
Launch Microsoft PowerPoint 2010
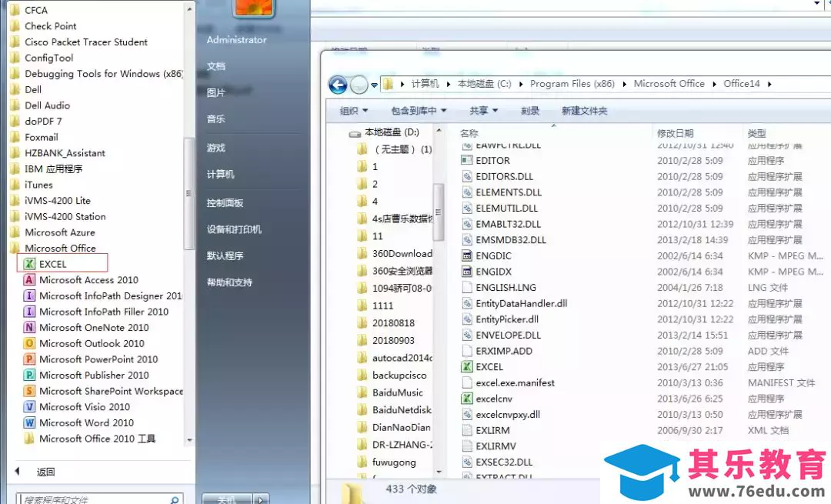point(91,359)
